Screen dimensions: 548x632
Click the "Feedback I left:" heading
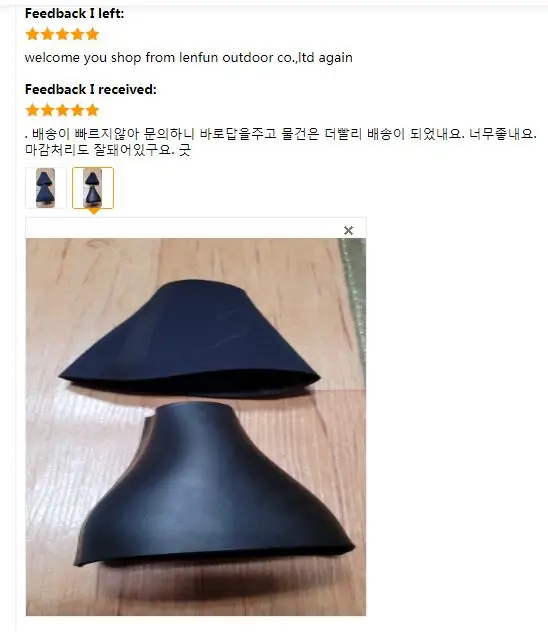point(75,13)
